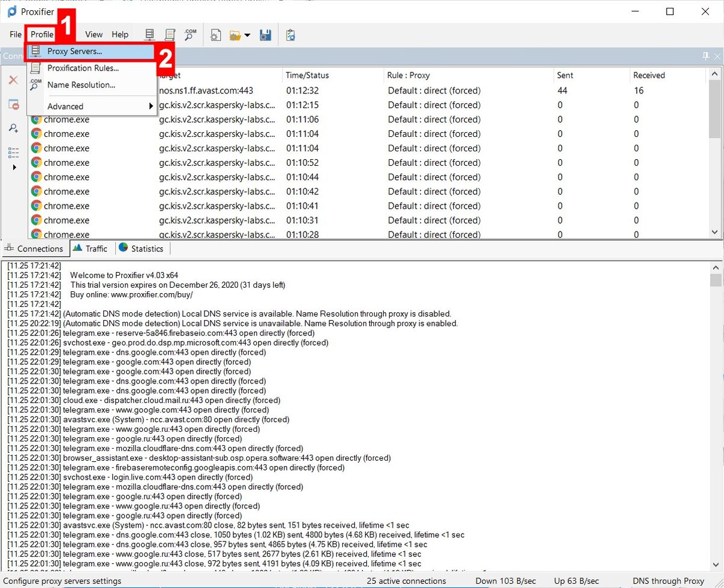Select the nos.ns1.ff.avast.com:443 row
The image size is (724, 588).
click(x=367, y=90)
